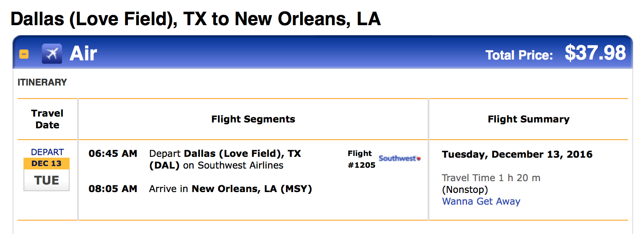
Task: Click the Tuesday, December 13, 2016 date text
Action: click(517, 154)
